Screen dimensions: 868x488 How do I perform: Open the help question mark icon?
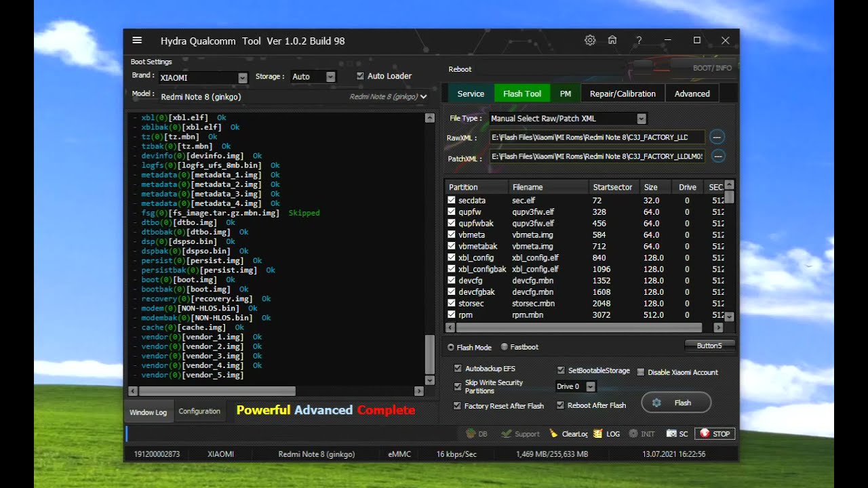pos(639,41)
